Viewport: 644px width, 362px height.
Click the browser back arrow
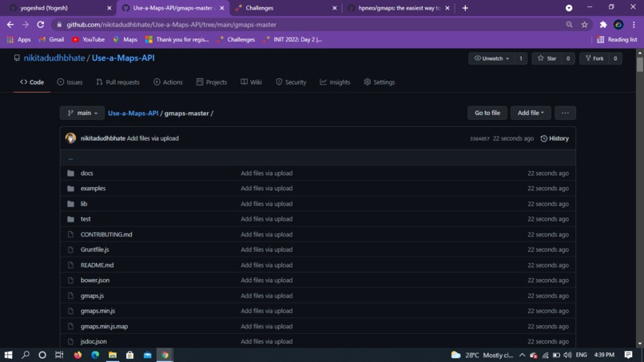[x=10, y=25]
